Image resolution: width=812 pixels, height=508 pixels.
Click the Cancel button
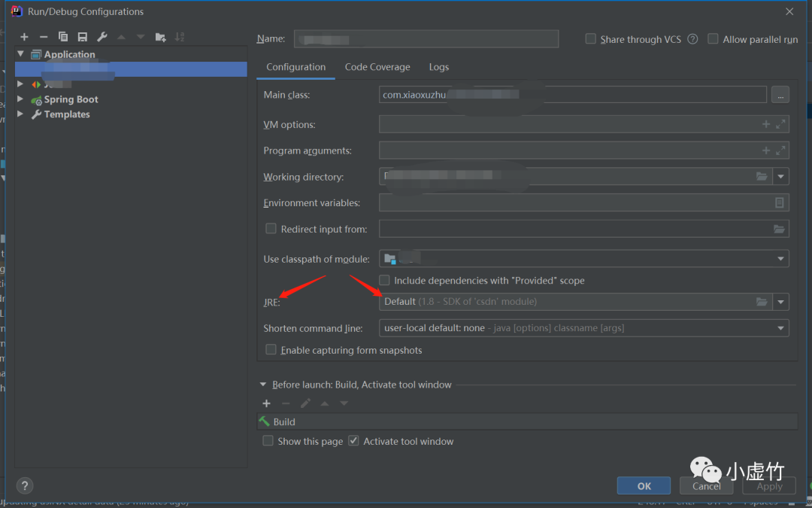click(x=706, y=486)
